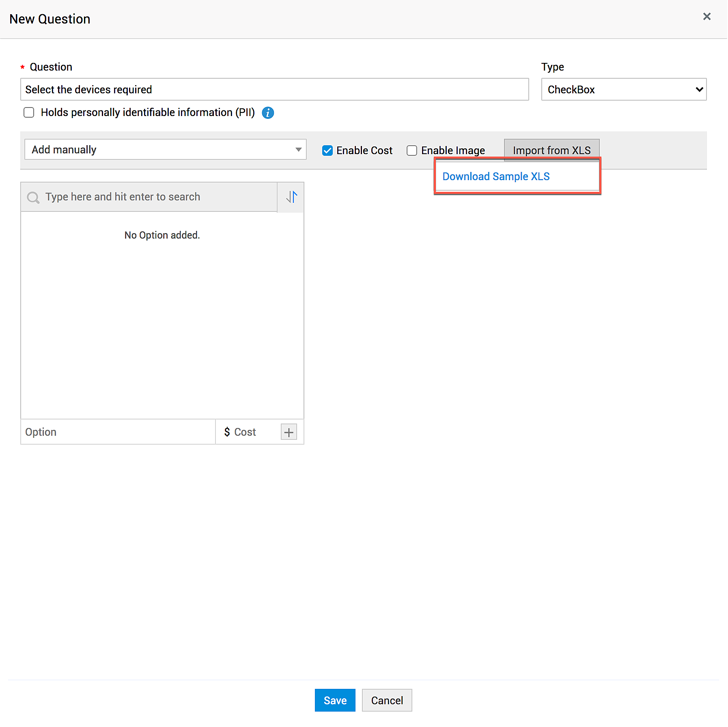
Task: Uncheck the Enable Cost checkbox
Action: pyautogui.click(x=327, y=151)
